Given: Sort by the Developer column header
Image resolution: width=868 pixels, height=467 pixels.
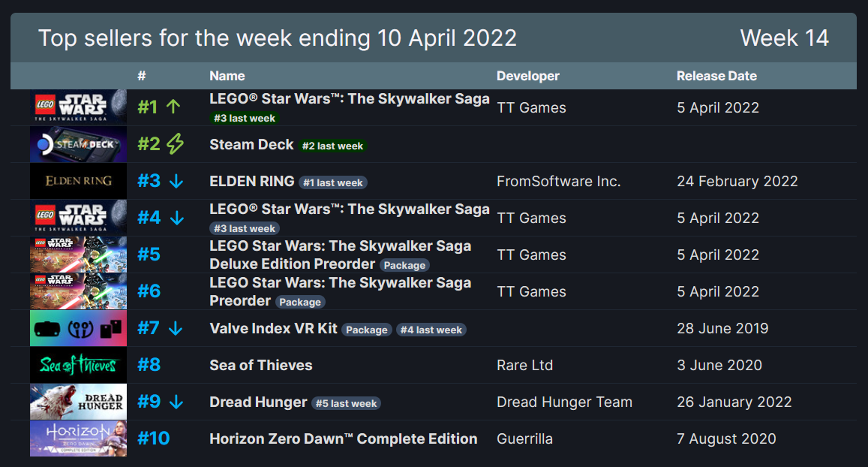Looking at the screenshot, I should 528,76.
